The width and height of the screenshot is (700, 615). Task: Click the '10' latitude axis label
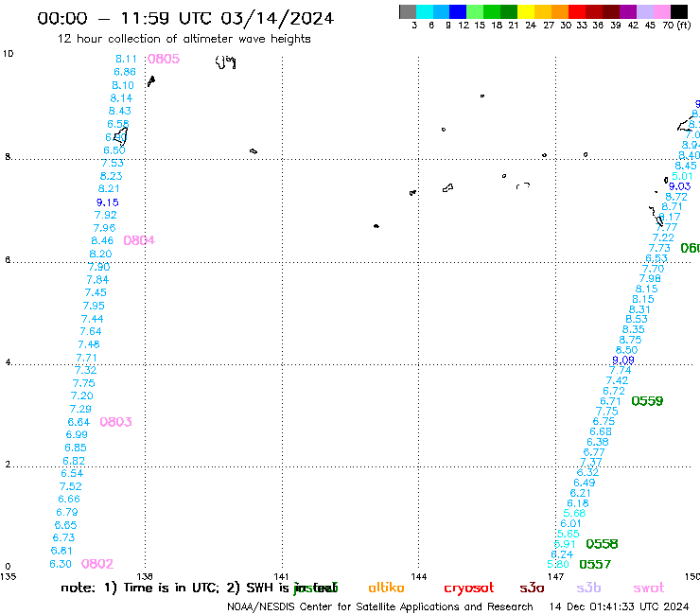point(8,54)
